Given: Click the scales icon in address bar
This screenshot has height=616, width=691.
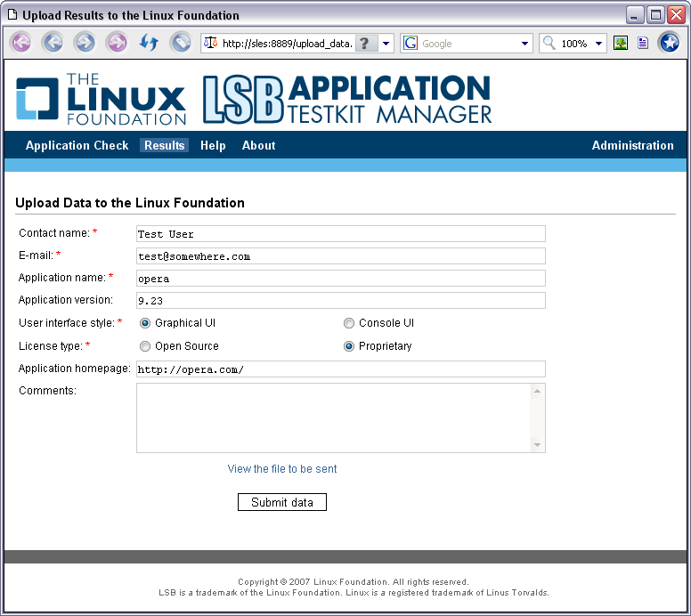Looking at the screenshot, I should click(211, 43).
